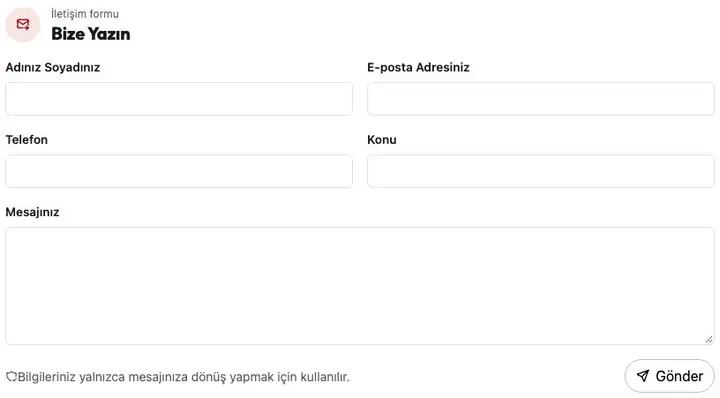720x398 pixels.
Task: Click the shield icon before the privacy note
Action: point(11,377)
